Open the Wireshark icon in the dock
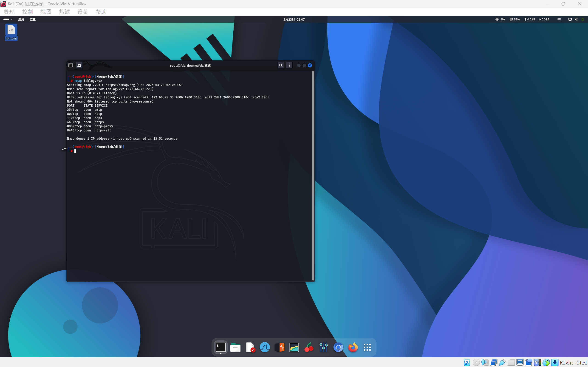 pos(265,347)
